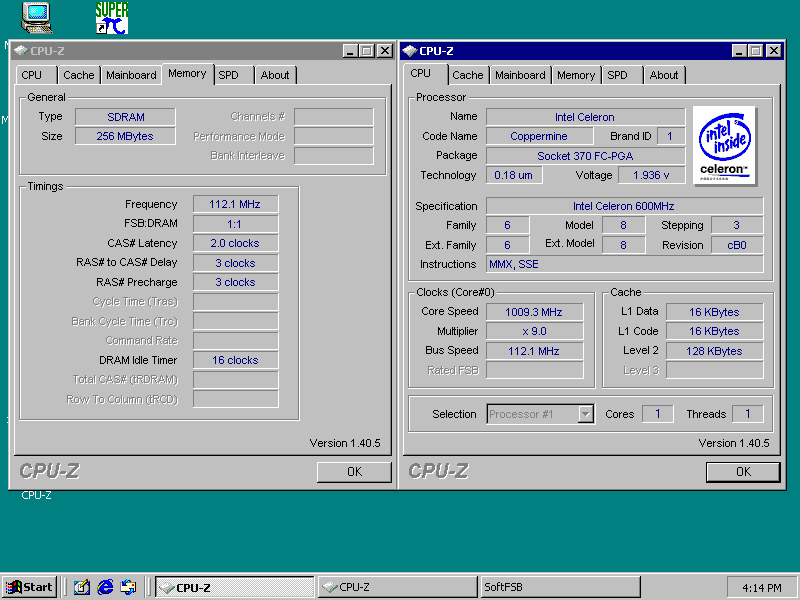Click the 1.936 v voltage value
Screen dimensions: 800x600
pyautogui.click(x=652, y=175)
